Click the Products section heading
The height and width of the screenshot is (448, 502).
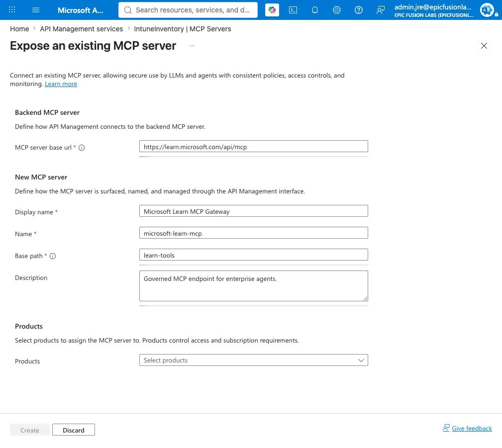point(29,326)
